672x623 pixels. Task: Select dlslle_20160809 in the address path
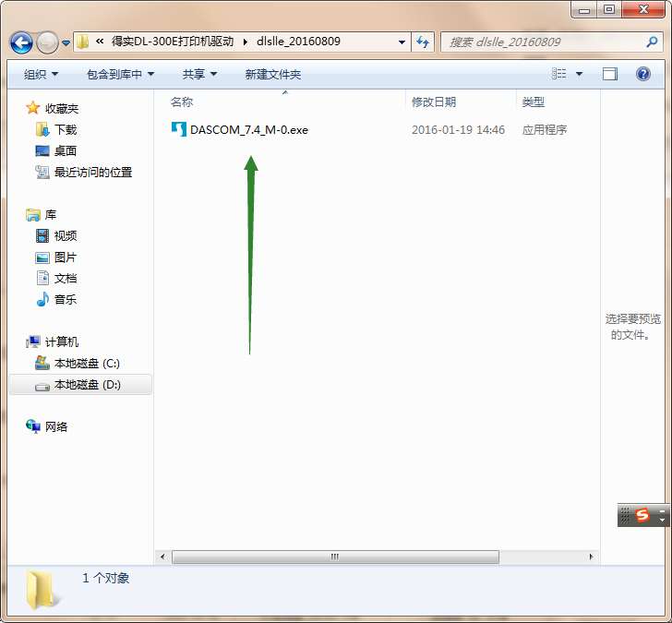tap(298, 42)
